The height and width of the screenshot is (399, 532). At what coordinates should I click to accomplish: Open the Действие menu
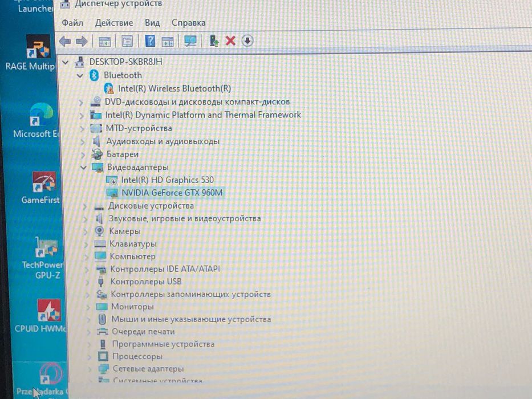point(114,23)
